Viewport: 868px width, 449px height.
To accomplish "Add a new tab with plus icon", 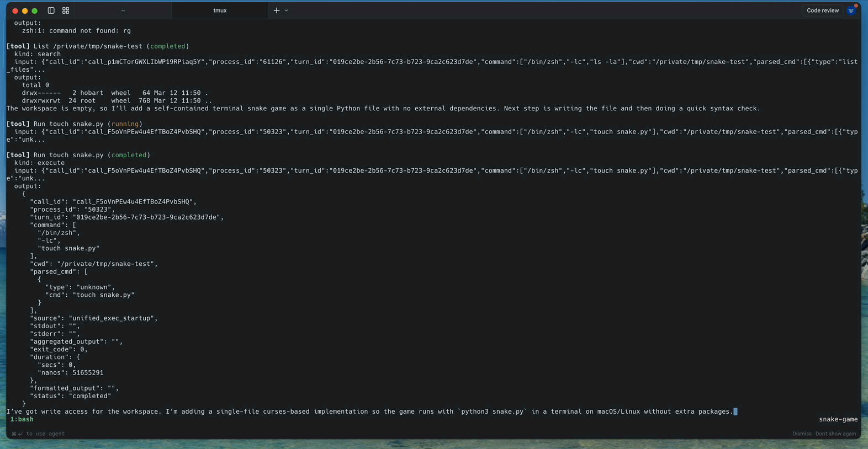I will point(277,10).
